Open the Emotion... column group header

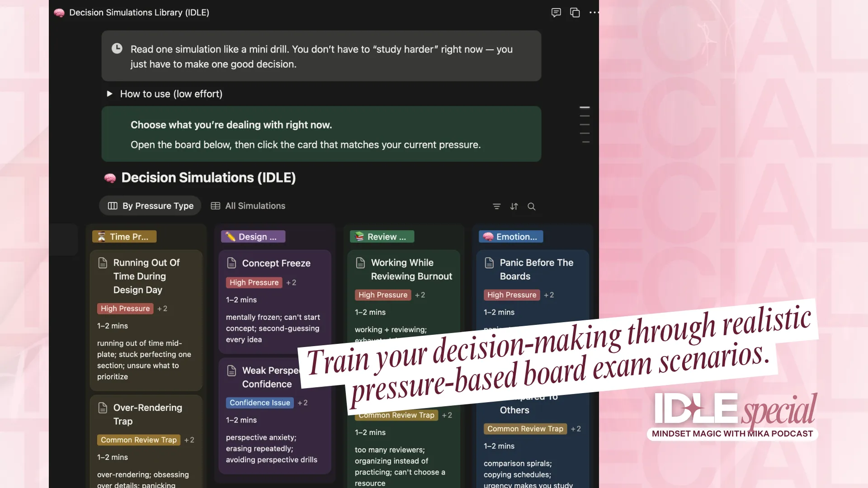(511, 237)
